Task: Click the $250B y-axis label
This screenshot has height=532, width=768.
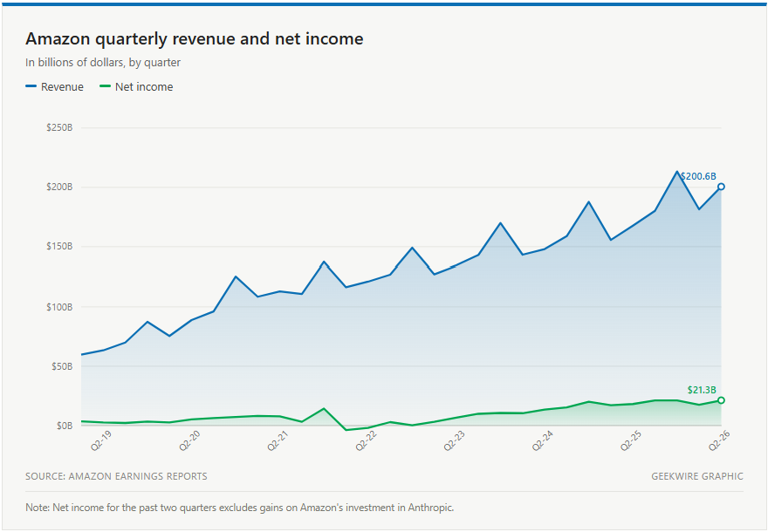Action: click(59, 127)
